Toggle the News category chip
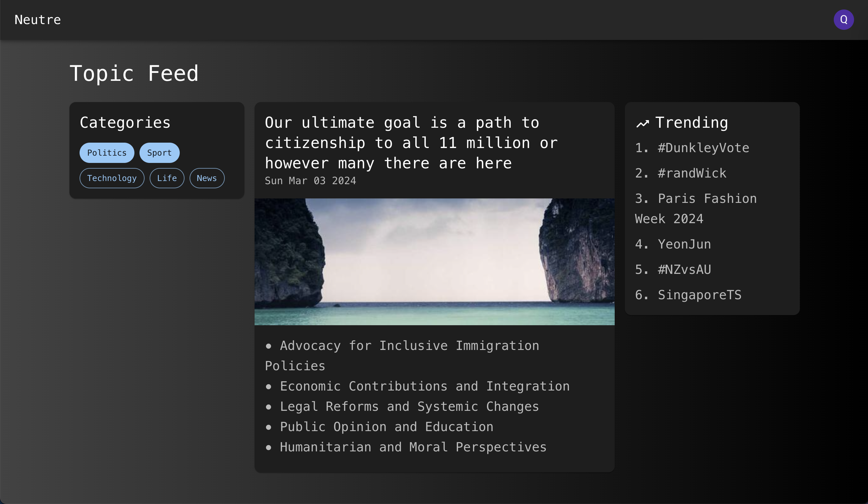Screen dimensions: 868x504 pyautogui.click(x=207, y=178)
